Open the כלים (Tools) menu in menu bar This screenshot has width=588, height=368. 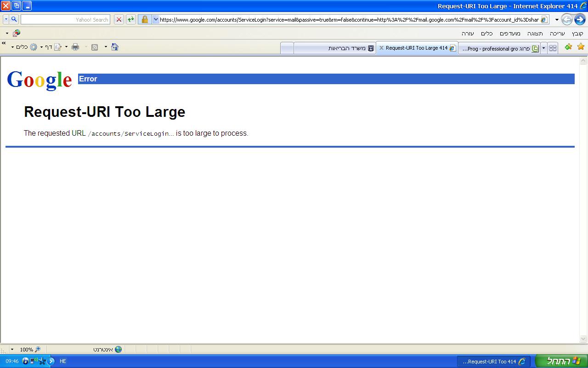click(x=487, y=34)
